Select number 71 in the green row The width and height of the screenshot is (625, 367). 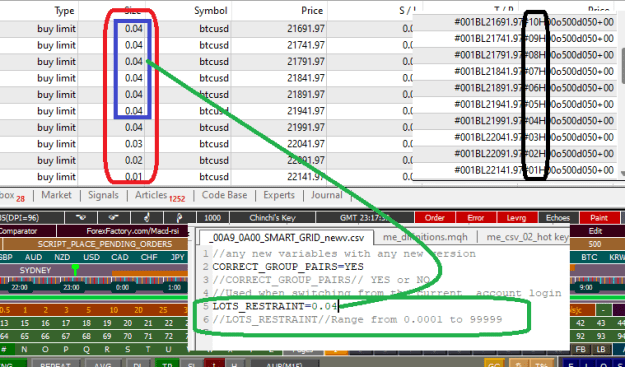click(x=148, y=336)
